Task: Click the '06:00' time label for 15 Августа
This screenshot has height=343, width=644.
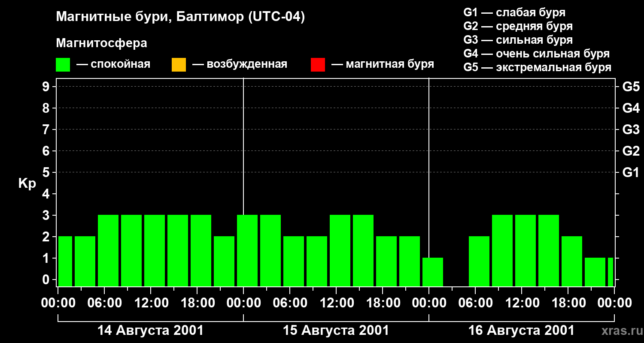Action: [x=290, y=303]
